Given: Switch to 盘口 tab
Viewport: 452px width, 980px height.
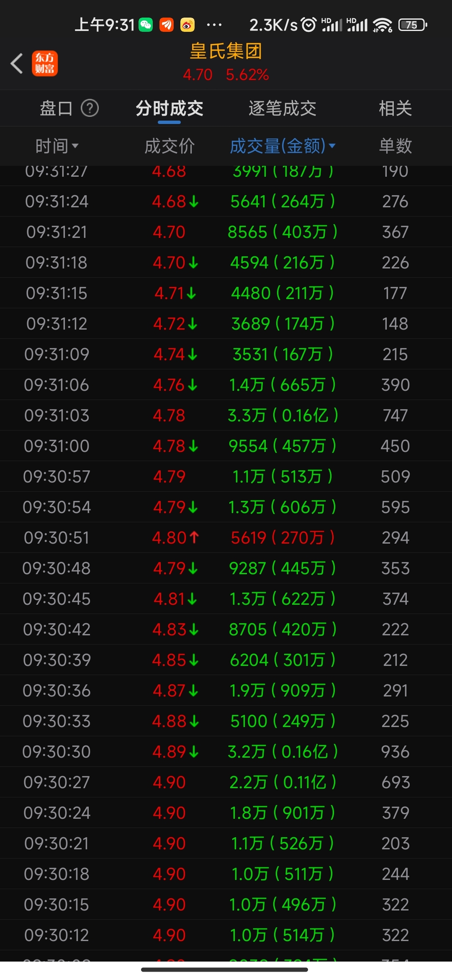Looking at the screenshot, I should [x=56, y=108].
